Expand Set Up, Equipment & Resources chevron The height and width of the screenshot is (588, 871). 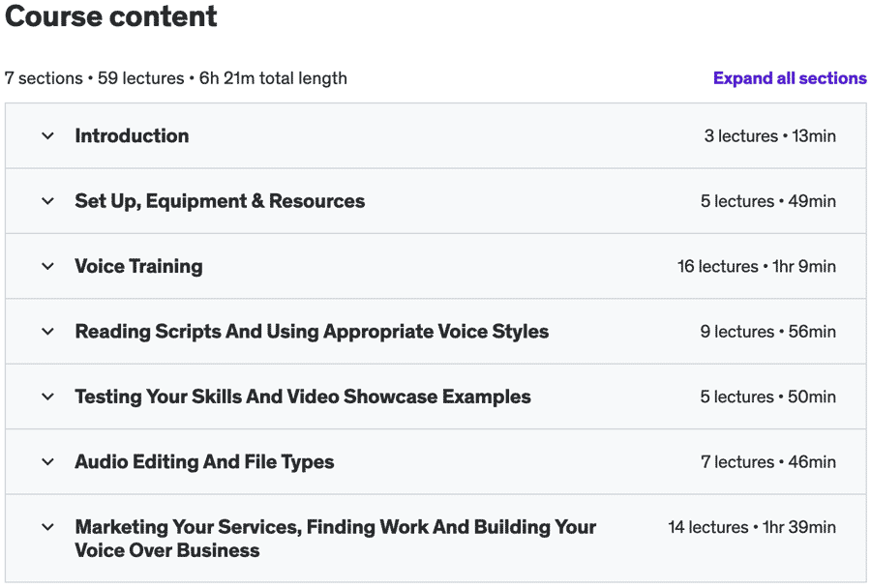coord(47,201)
